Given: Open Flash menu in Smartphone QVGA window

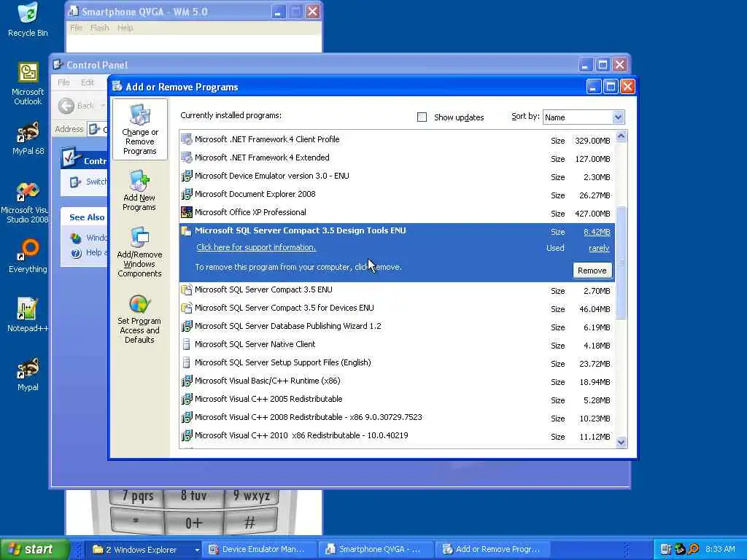Looking at the screenshot, I should coord(99,28).
